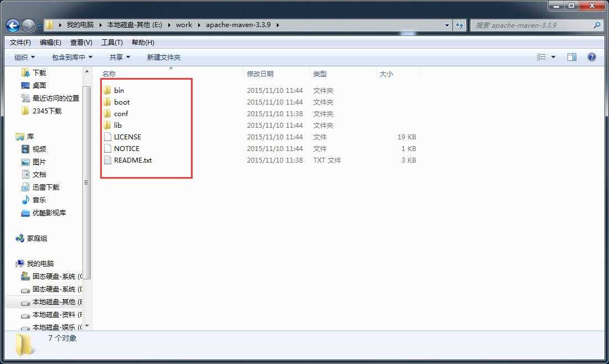This screenshot has width=609, height=364.
Task: Click the 优酷影视库 library icon
Action: coord(25,212)
